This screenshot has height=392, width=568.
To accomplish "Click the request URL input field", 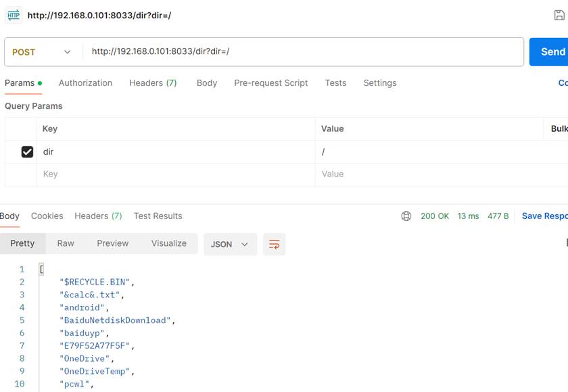I will point(303,52).
